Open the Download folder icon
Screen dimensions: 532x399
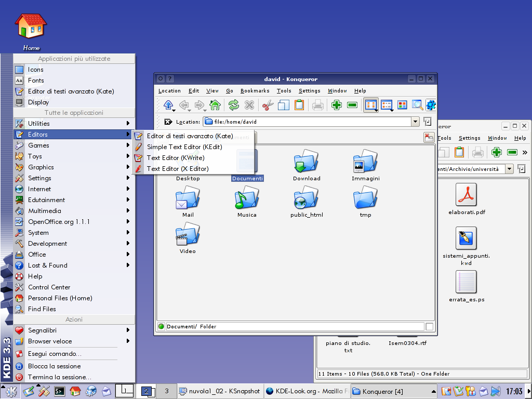307,161
